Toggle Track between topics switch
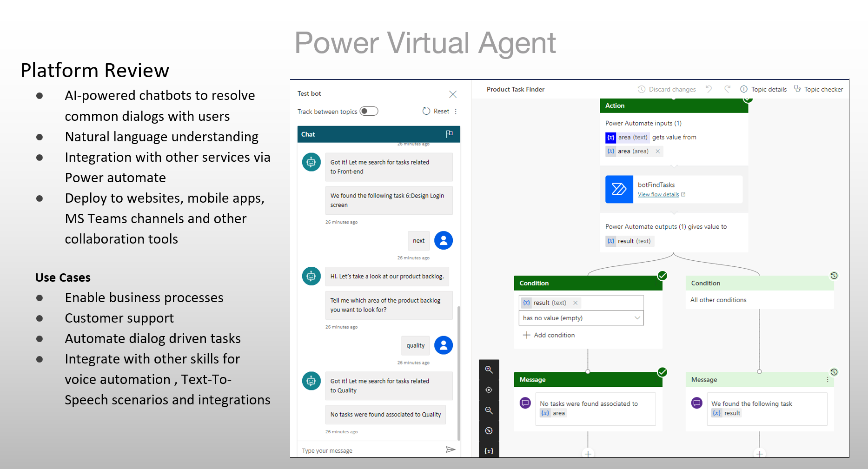This screenshot has height=469, width=868. coord(369,111)
